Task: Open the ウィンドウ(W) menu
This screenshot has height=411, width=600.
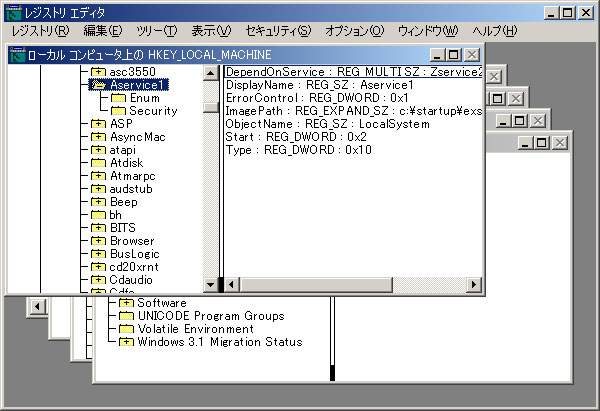Action: pyautogui.click(x=428, y=31)
